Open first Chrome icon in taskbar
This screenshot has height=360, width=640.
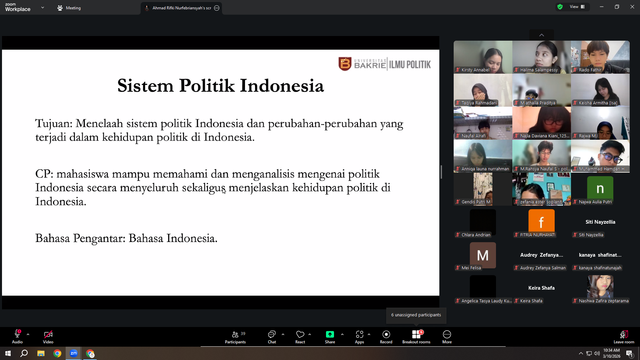pos(57,353)
